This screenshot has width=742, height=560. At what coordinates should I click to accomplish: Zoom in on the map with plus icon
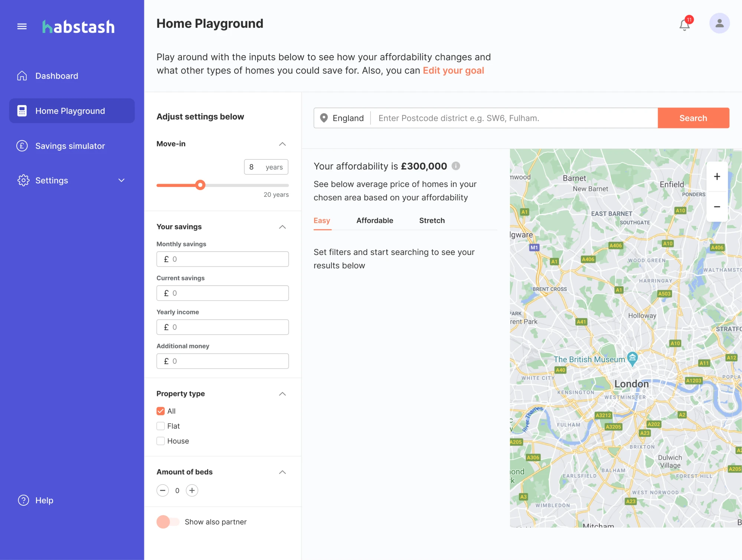(717, 176)
